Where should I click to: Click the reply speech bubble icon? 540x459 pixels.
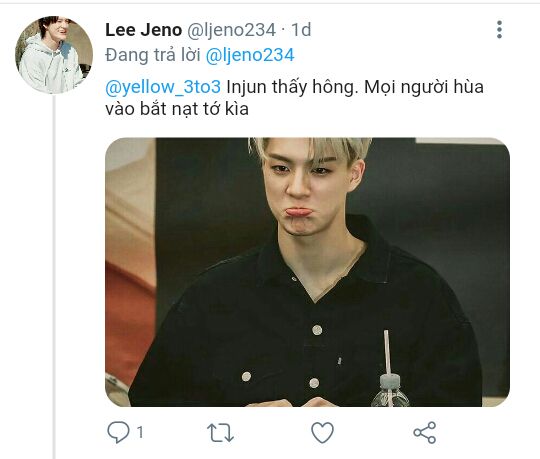pos(118,432)
